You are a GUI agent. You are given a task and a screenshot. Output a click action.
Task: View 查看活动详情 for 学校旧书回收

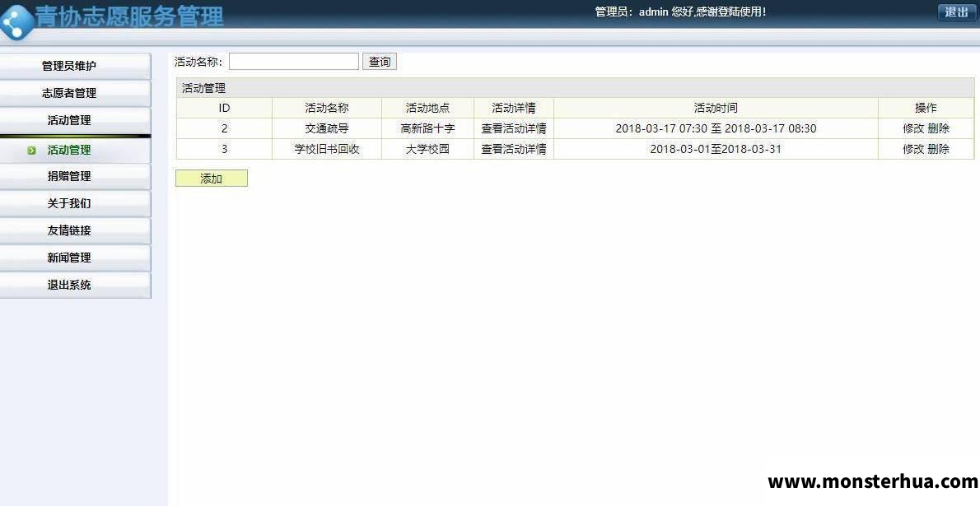[514, 149]
